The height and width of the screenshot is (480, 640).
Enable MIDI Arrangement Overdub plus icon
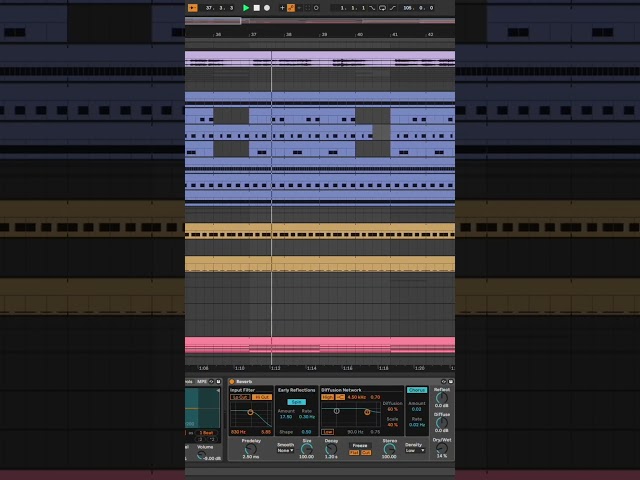[282, 8]
